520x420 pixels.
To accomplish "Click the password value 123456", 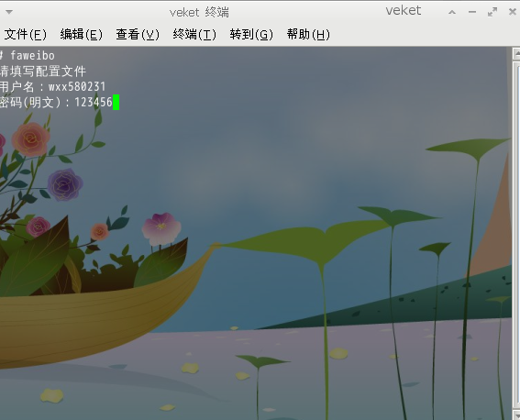I will [94, 102].
